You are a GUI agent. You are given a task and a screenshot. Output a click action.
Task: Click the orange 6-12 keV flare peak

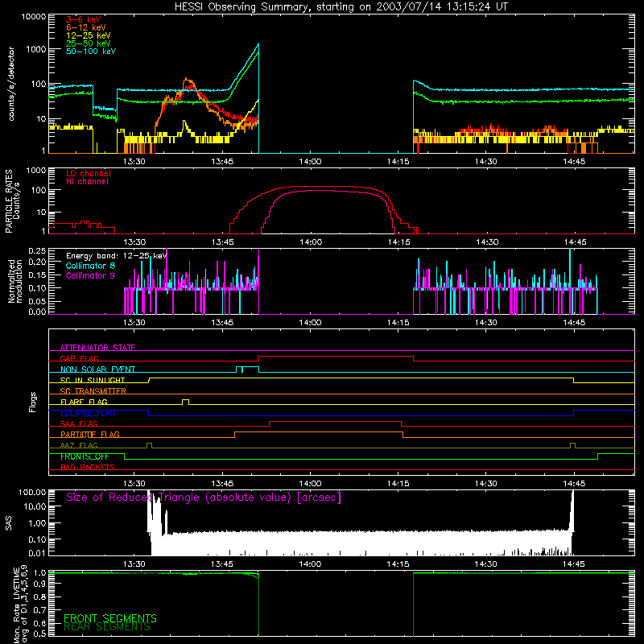click(187, 79)
